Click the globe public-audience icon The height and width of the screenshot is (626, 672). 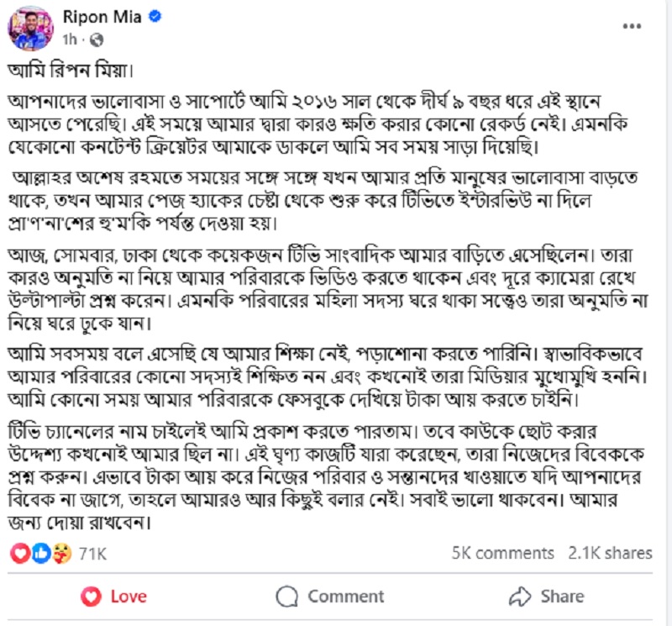point(96,39)
